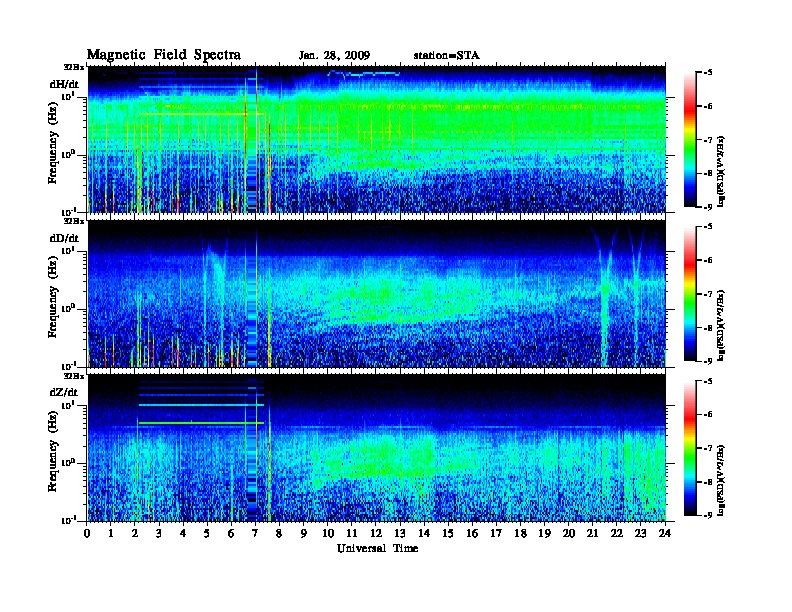The height and width of the screenshot is (612, 792).
Task: Click hour tick label "18" on time axis
Action: point(520,533)
